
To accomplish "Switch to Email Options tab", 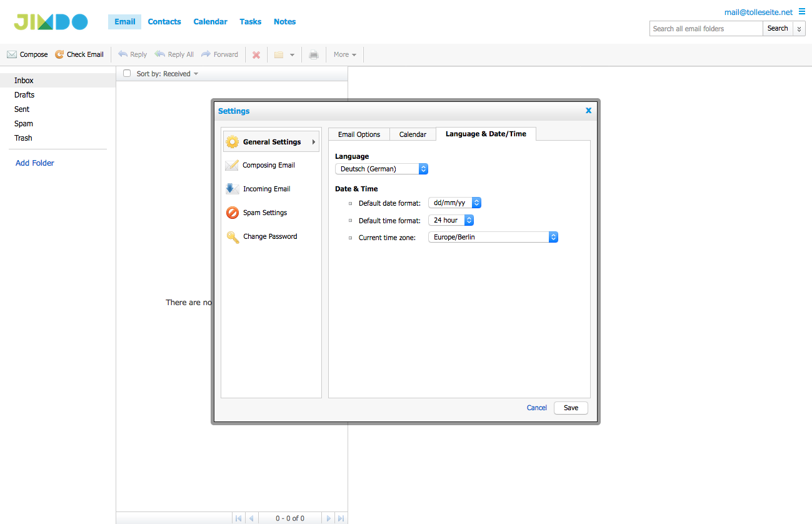I will (x=359, y=134).
